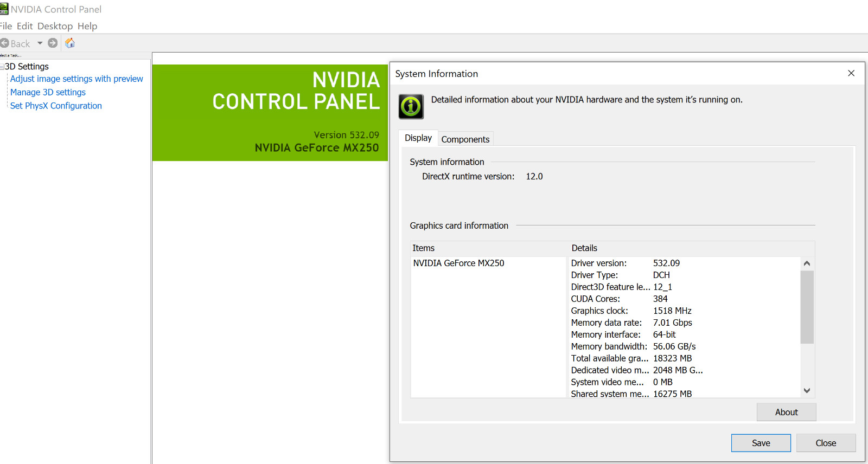
Task: Click the System video memory 0 MB value
Action: [x=662, y=383]
